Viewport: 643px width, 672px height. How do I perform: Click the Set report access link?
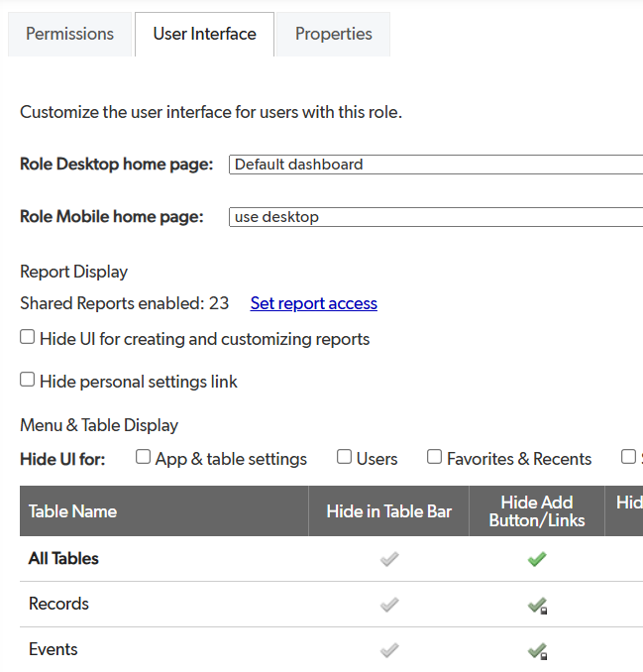coord(313,303)
